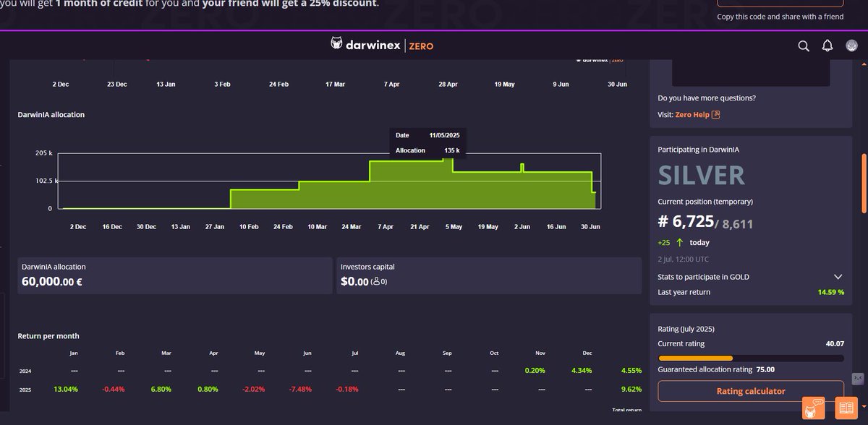Click the 4.55% 2024 total return
This screenshot has height=425, width=868.
pos(631,371)
